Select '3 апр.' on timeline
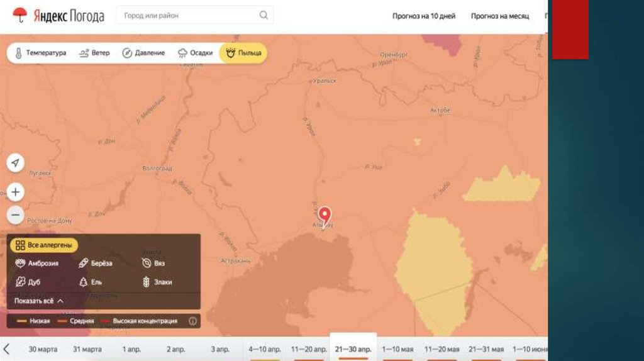Image resolution: width=644 pixels, height=361 pixels. pos(220,350)
